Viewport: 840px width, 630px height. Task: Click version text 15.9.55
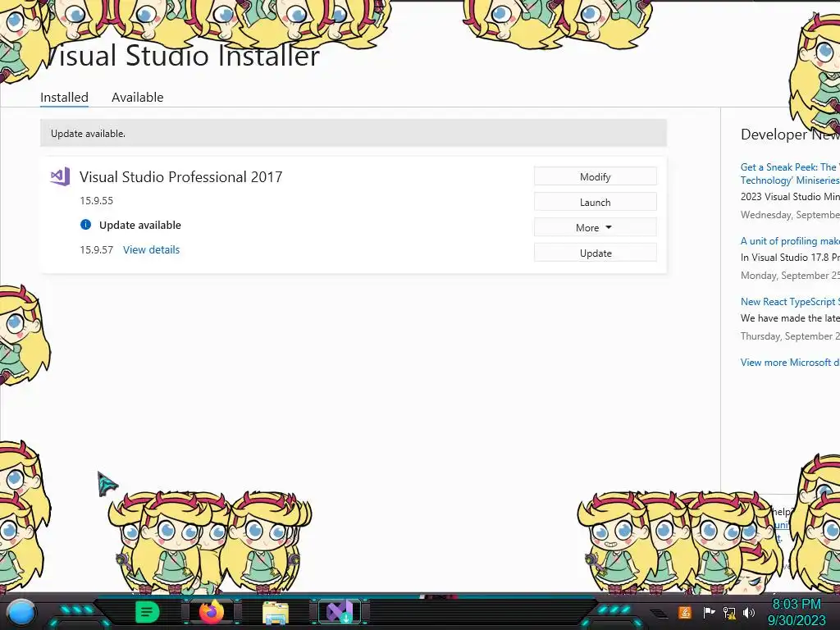click(97, 200)
